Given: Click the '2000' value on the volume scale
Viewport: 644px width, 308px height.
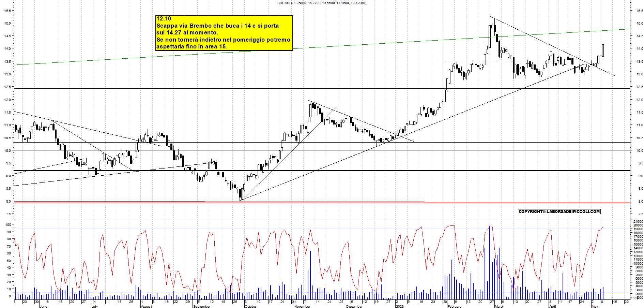Looking at the screenshot, I should [x=639, y=294].
